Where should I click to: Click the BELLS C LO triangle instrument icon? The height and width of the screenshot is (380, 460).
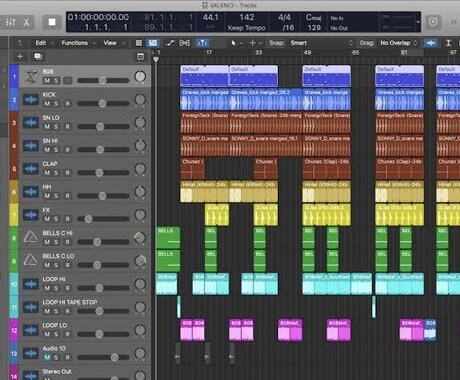point(31,261)
